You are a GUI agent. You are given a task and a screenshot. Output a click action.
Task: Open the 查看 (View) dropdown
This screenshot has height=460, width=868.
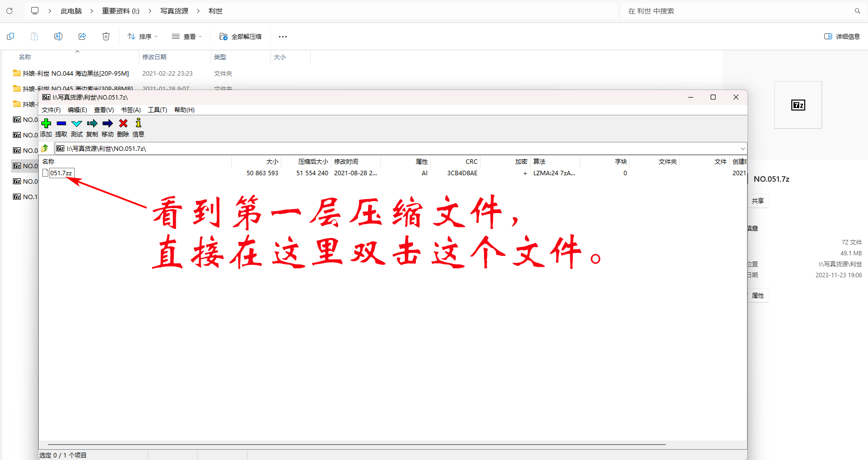coord(187,36)
